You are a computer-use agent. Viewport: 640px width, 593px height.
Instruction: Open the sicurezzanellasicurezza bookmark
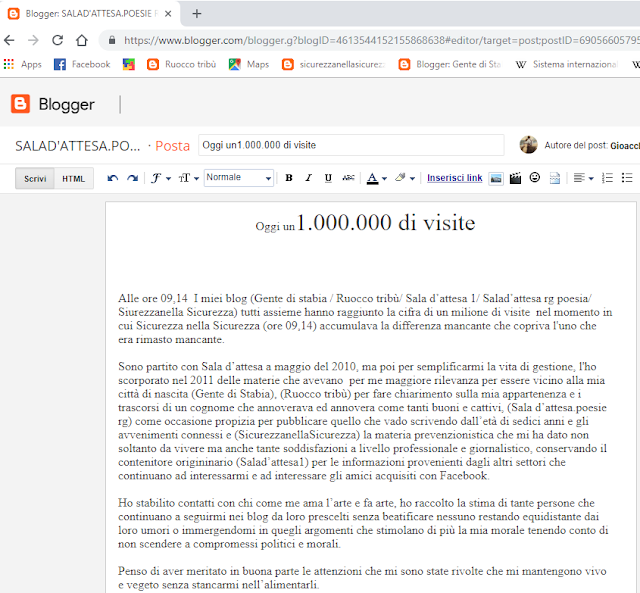tap(334, 64)
